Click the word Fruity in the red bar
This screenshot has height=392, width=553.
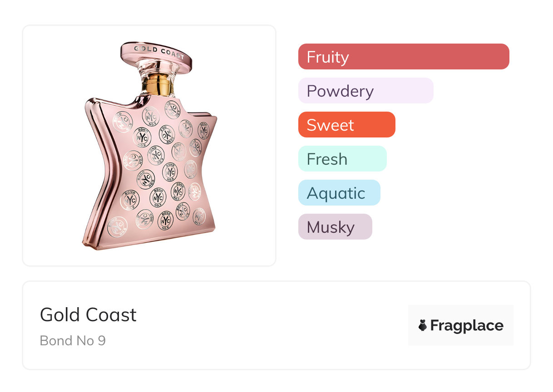click(x=328, y=57)
